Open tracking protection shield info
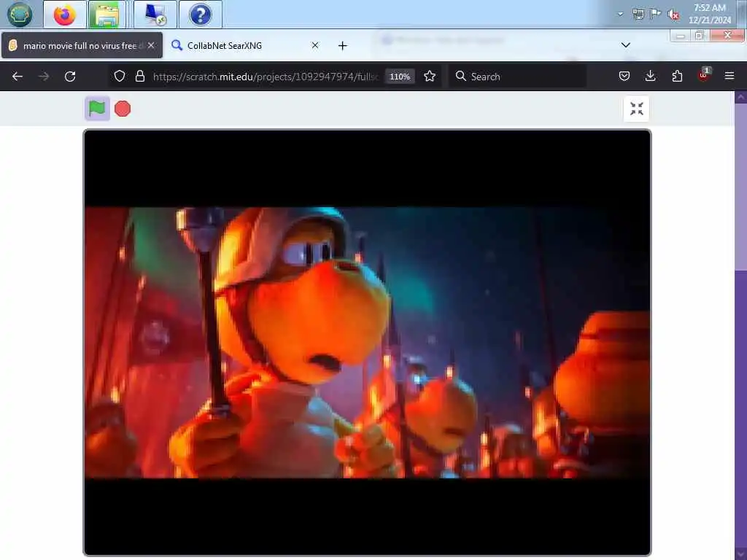This screenshot has width=747, height=560. coord(120,76)
